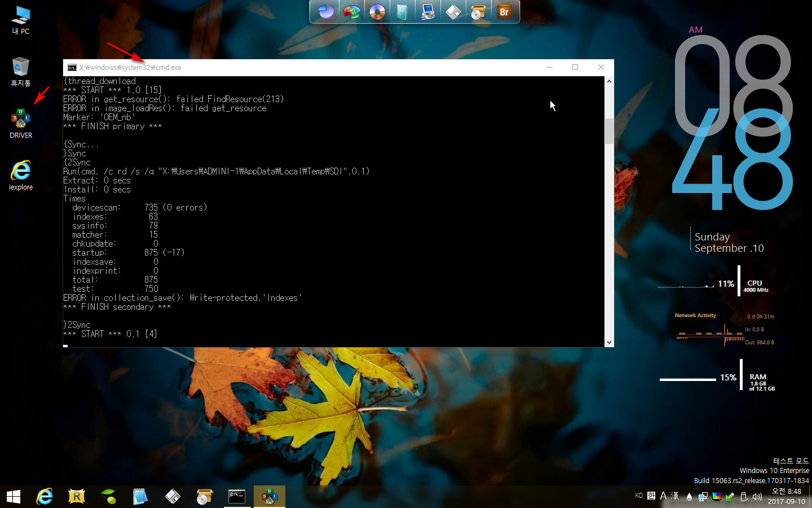Screen dimensions: 812x508
Task: Open the box-with-CD icon in top dock
Action: [x=478, y=11]
